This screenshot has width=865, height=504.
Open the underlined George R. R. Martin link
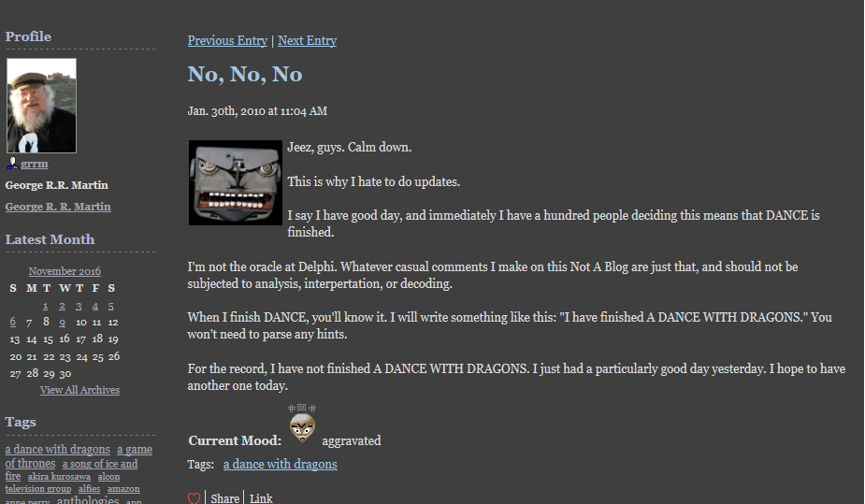[58, 207]
